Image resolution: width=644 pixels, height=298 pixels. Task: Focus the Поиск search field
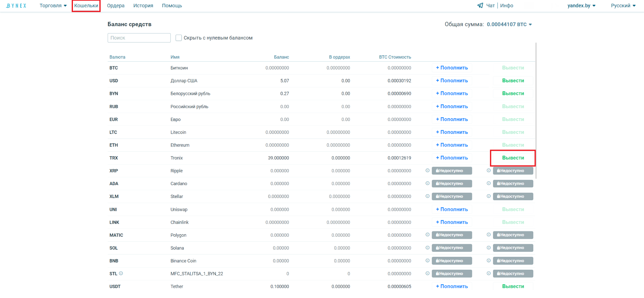(139, 38)
